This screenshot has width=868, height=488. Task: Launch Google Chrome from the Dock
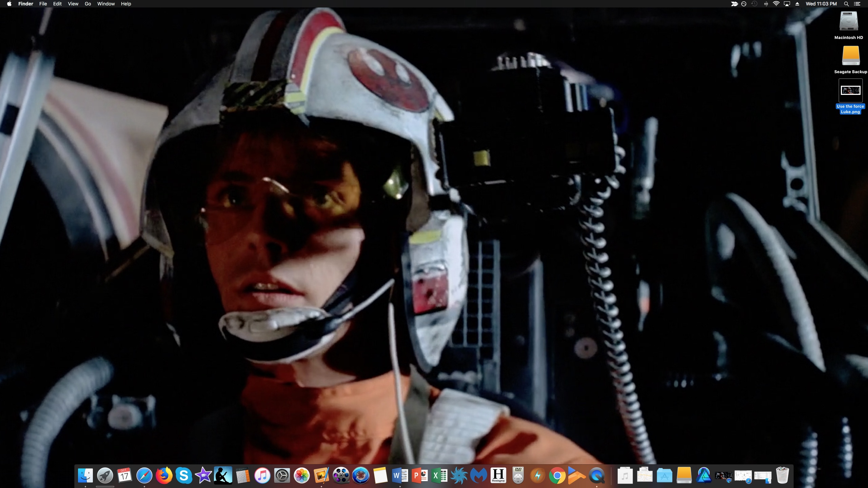point(557,475)
